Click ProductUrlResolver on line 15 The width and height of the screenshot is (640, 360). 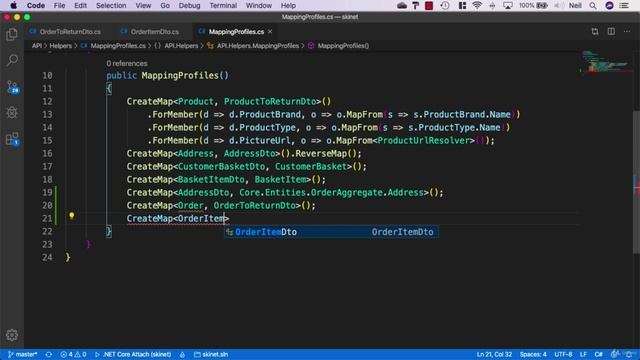coord(424,140)
